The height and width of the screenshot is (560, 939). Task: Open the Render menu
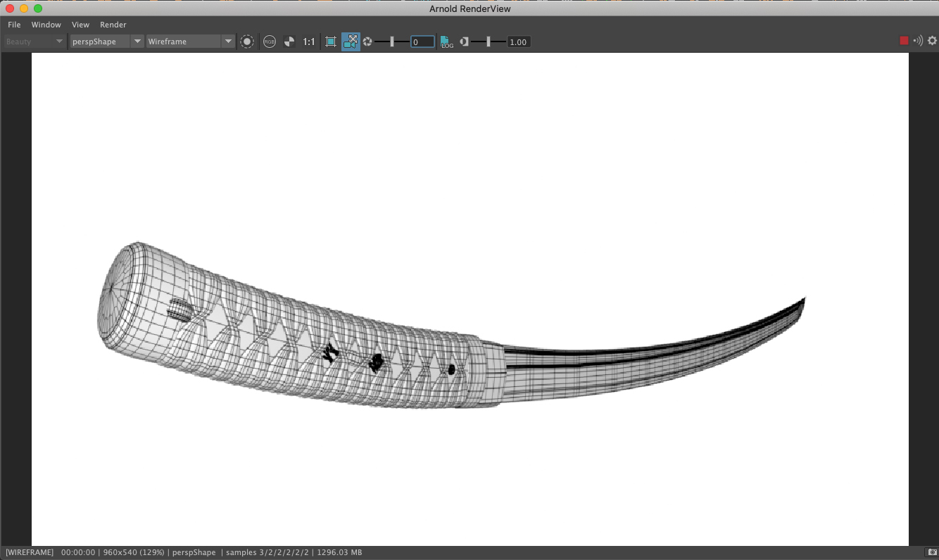coord(113,24)
